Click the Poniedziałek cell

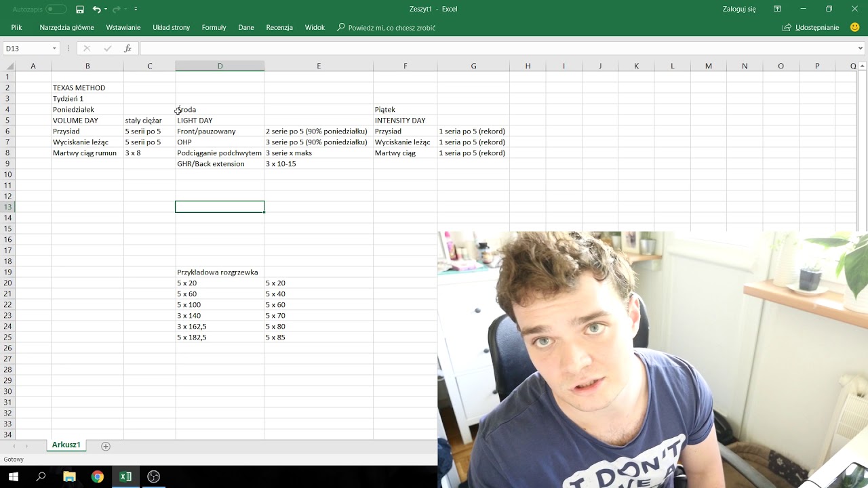coord(87,109)
